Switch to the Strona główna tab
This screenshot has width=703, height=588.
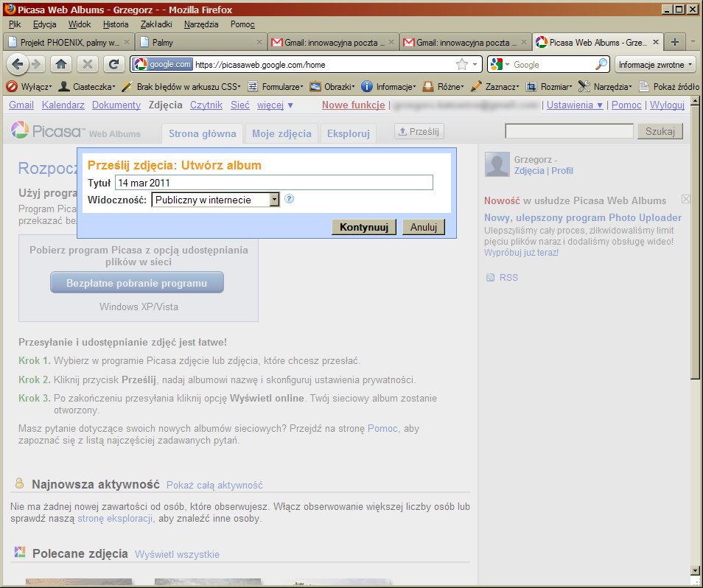pos(202,133)
